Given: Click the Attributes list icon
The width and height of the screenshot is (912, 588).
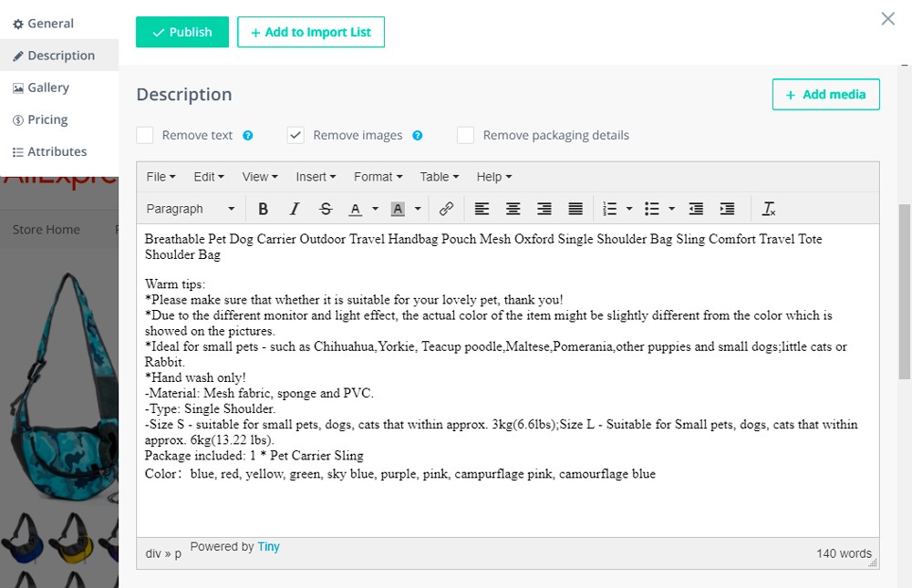Looking at the screenshot, I should pyautogui.click(x=18, y=152).
